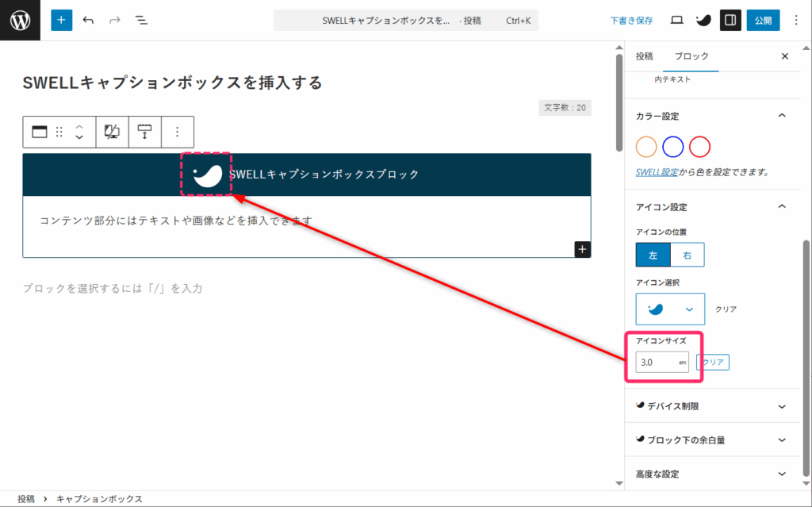Open block toolbar three-dot options
The width and height of the screenshot is (812, 507).
(x=177, y=132)
